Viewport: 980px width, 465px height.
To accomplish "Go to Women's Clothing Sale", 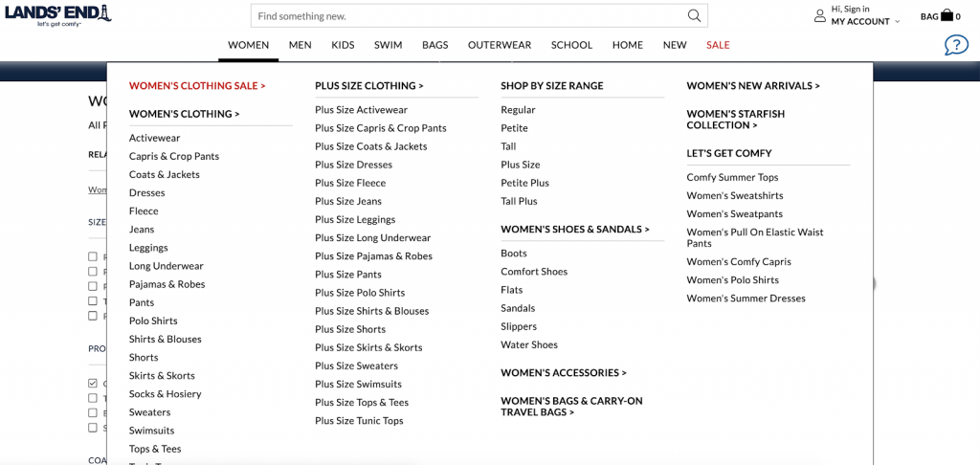I will (197, 85).
